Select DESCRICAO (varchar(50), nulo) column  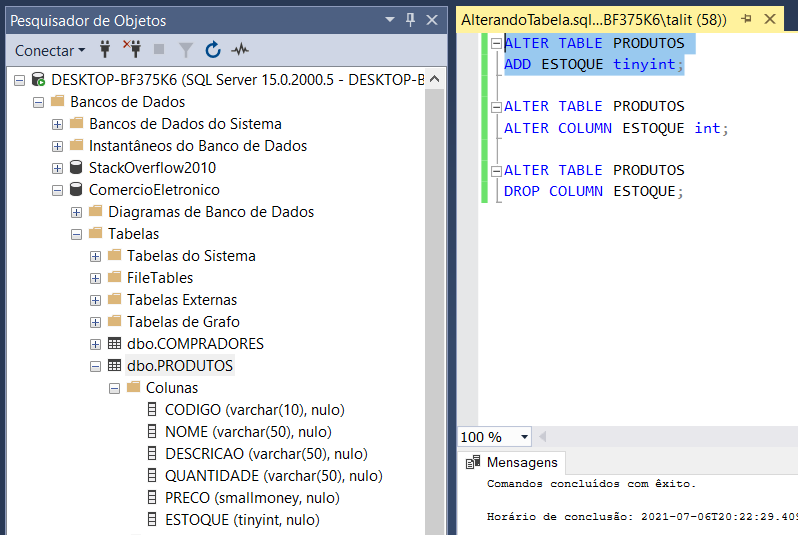266,454
